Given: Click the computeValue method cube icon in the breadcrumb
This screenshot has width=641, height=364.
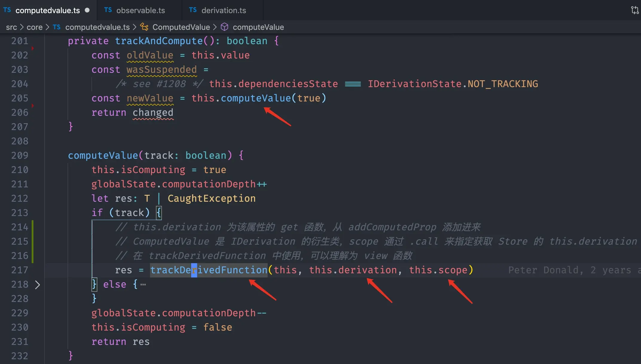Looking at the screenshot, I should click(x=225, y=27).
